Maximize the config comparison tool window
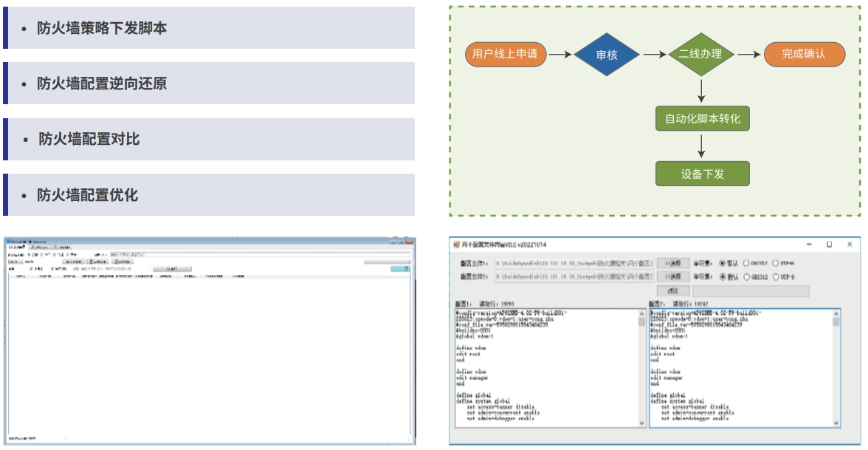The width and height of the screenshot is (868, 450). click(x=829, y=244)
